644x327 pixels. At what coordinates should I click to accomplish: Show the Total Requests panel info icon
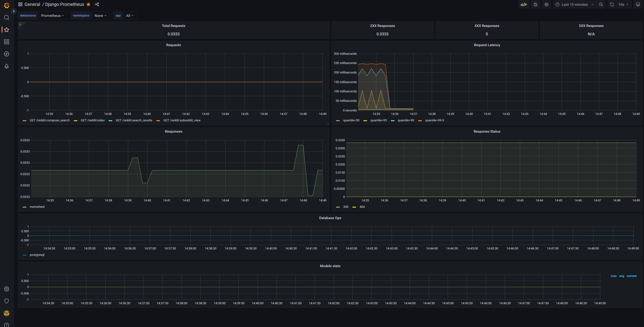(x=20, y=24)
